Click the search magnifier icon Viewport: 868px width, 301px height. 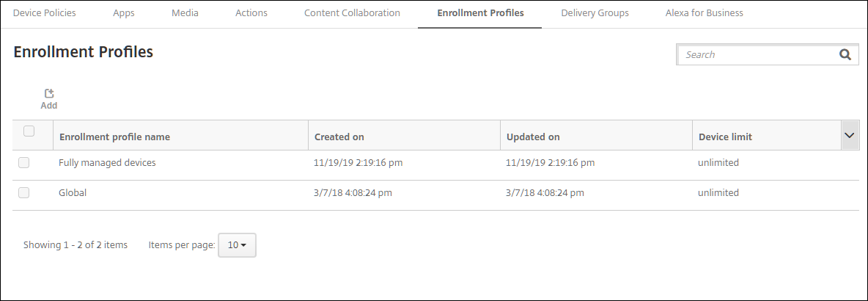click(x=845, y=54)
